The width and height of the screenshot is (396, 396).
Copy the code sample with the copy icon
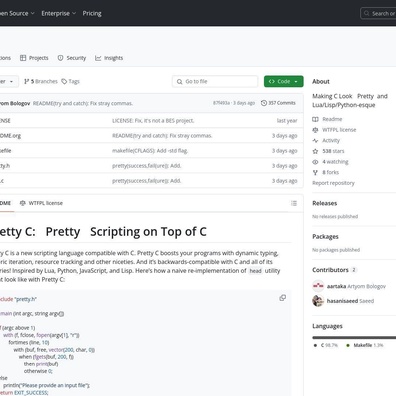point(282,298)
